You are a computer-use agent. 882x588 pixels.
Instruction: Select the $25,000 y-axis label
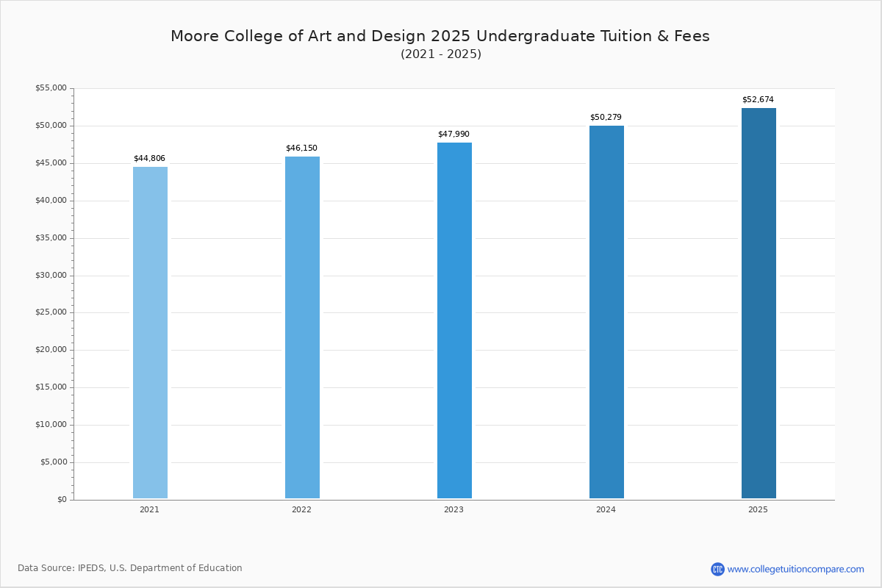point(51,312)
